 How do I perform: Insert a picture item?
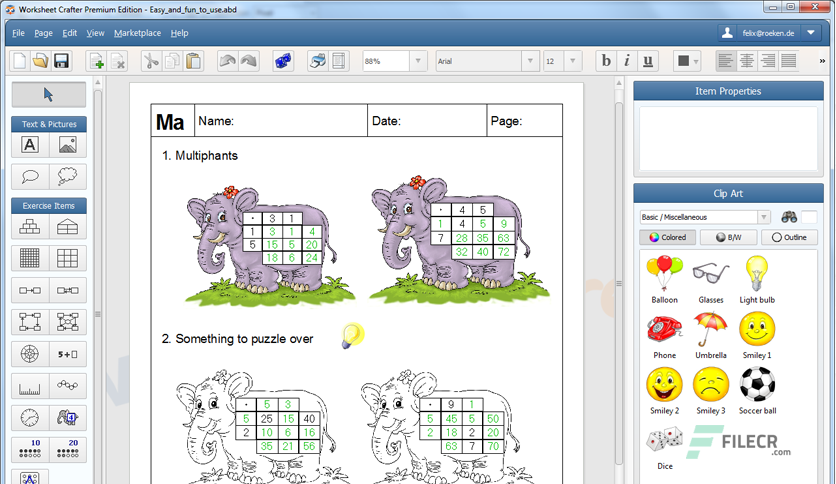(68, 144)
